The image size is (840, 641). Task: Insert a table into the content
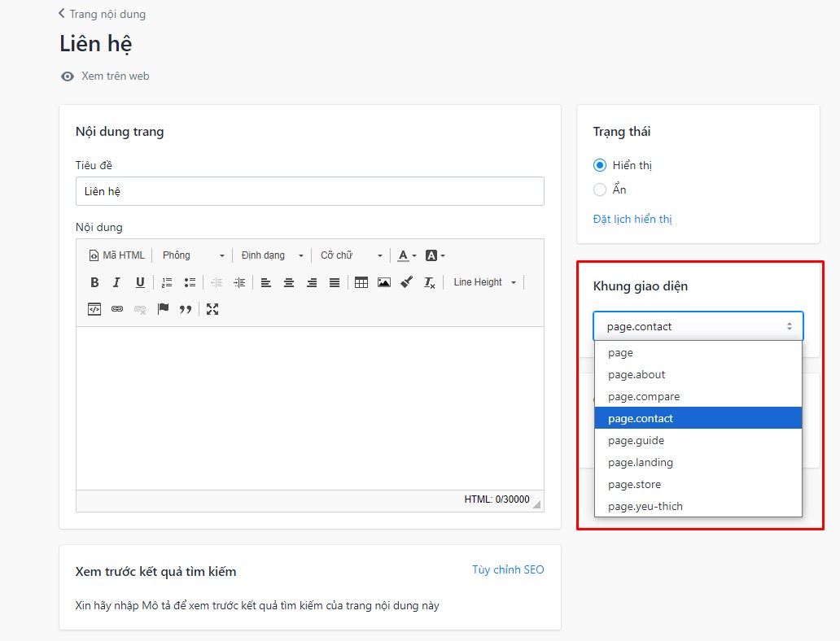[361, 282]
